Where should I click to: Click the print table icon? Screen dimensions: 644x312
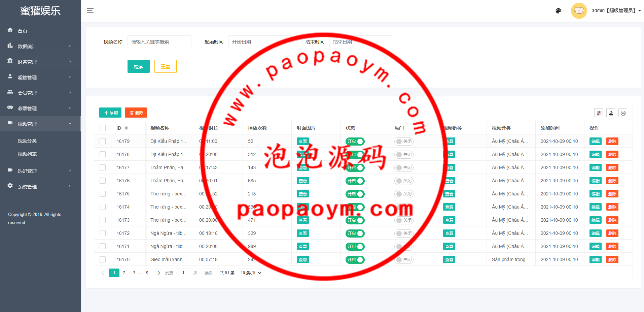623,113
